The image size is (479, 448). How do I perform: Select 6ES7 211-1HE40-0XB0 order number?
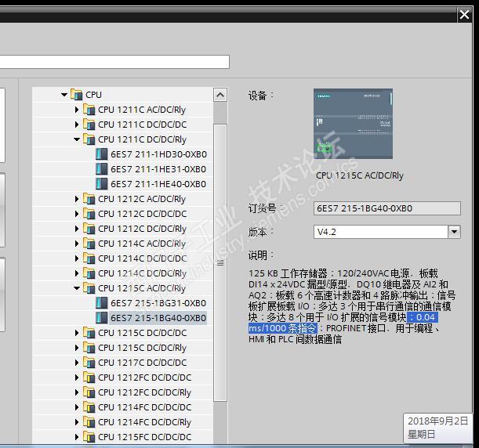point(158,184)
